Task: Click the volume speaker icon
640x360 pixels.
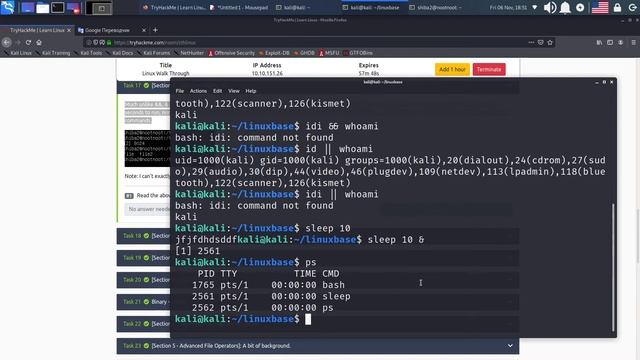Action: pos(550,7)
